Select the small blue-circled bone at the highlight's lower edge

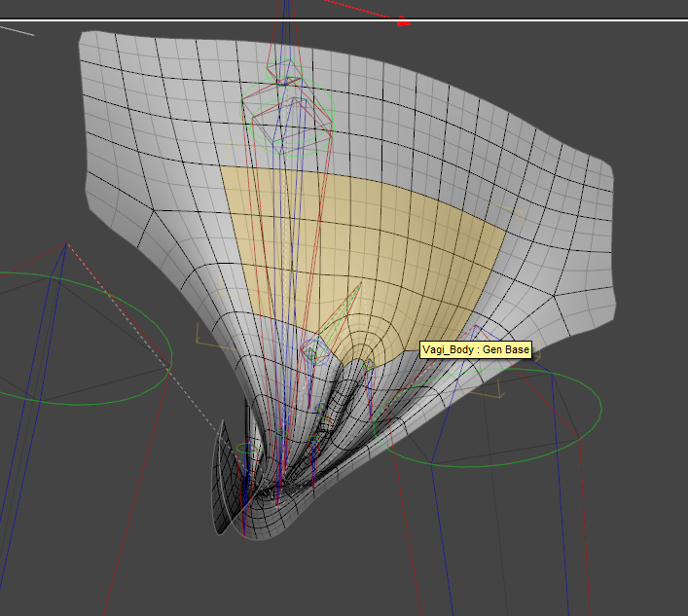pyautogui.click(x=315, y=352)
